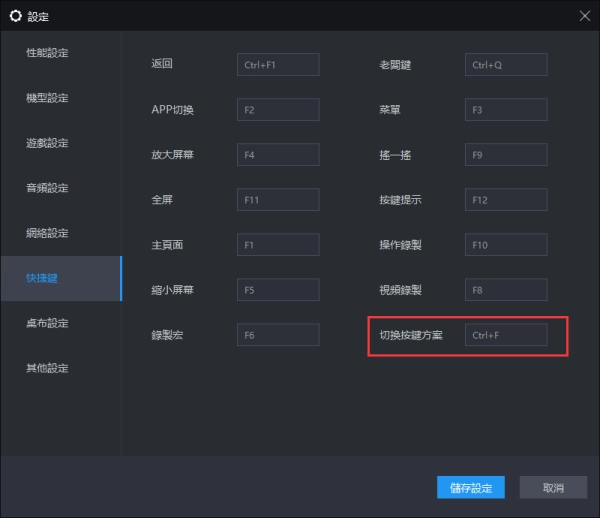The image size is (600, 518).
Task: Switch to the 機型設定 tab
Action: click(48, 98)
